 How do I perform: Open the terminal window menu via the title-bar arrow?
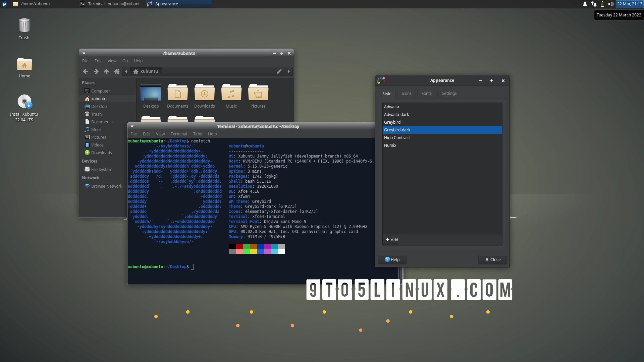pos(132,126)
